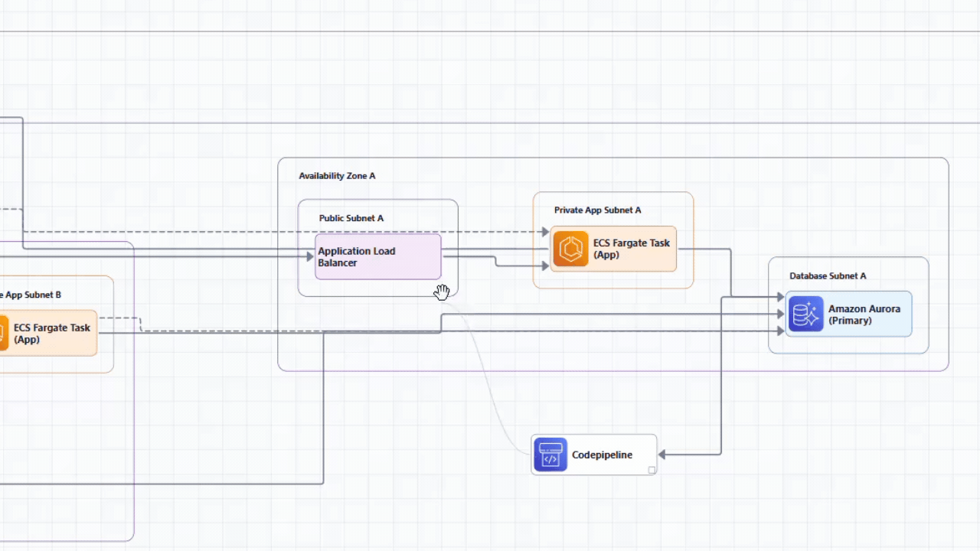Click the Codepipeline service icon

550,455
